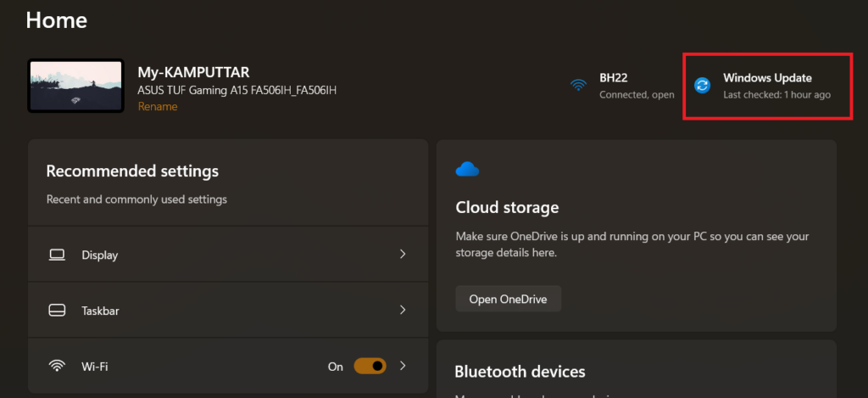The width and height of the screenshot is (868, 398).
Task: Click the Rename link under PC name
Action: click(x=158, y=107)
